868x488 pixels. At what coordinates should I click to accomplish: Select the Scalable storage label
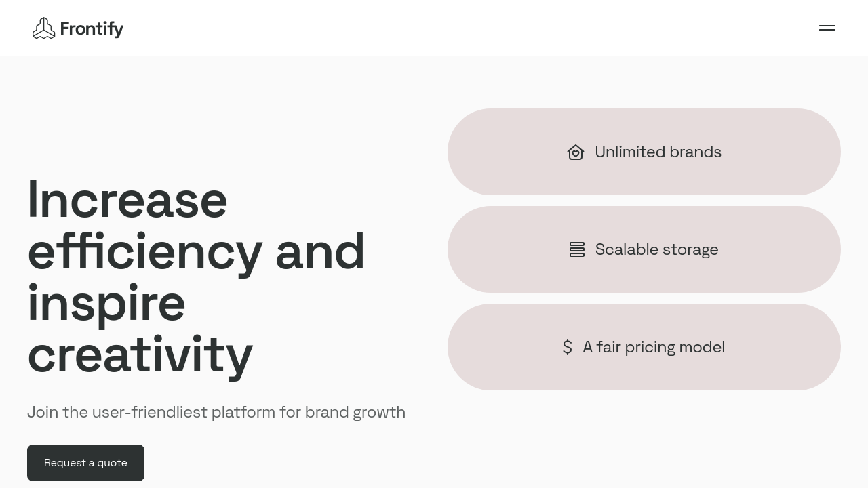[x=656, y=249]
